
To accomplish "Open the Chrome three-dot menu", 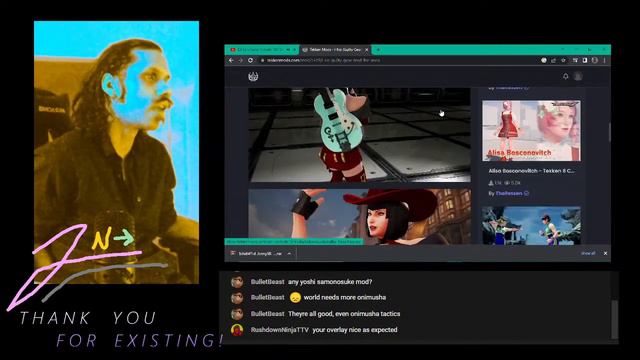I will [604, 60].
